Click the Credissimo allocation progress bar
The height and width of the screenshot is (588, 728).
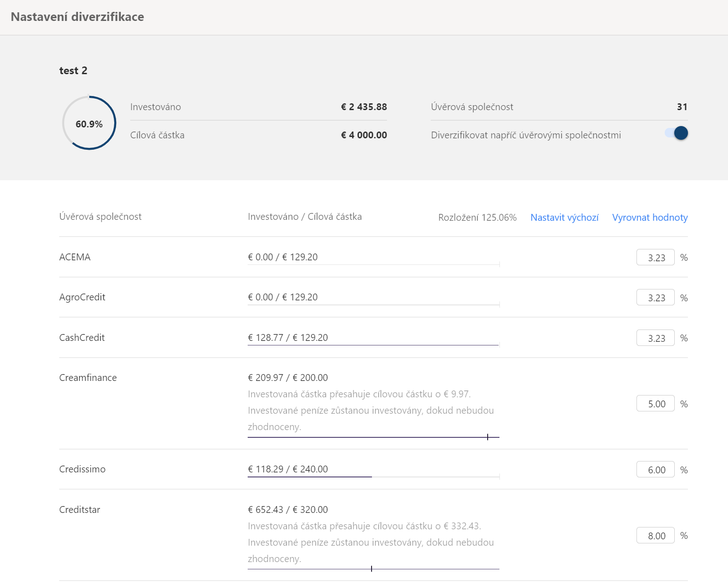[x=373, y=476]
